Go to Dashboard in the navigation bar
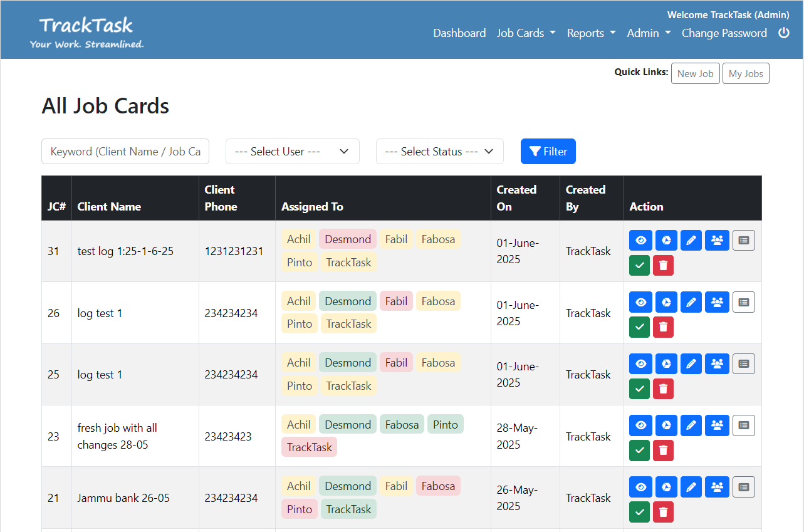Screen dimensions: 804x532 459,33
